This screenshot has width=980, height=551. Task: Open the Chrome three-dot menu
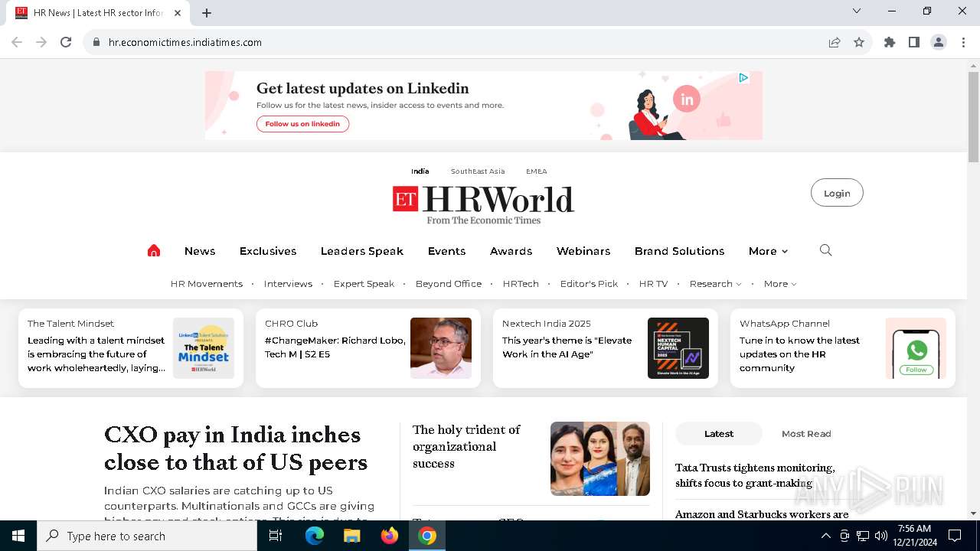[x=963, y=42]
